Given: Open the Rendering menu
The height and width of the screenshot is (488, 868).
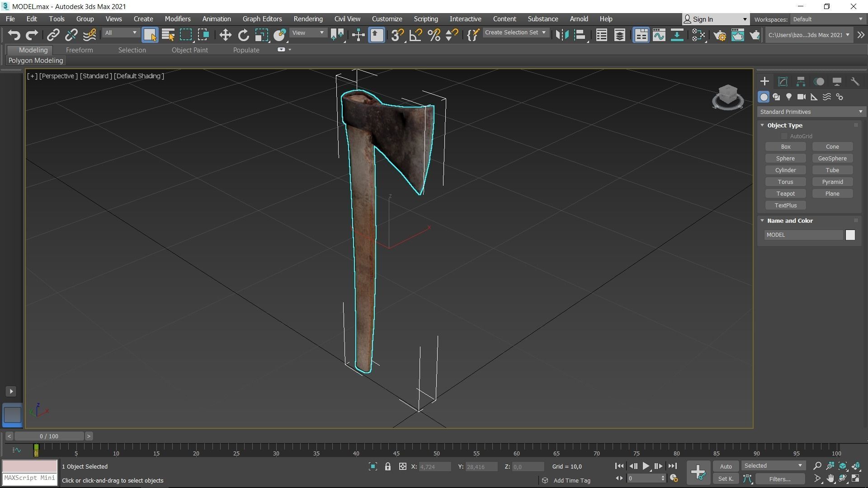Looking at the screenshot, I should click(x=308, y=19).
